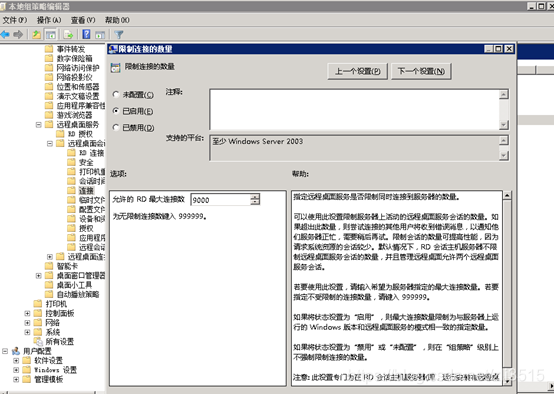
Task: Select 网络访问保护 in the tree
Action: [x=78, y=67]
